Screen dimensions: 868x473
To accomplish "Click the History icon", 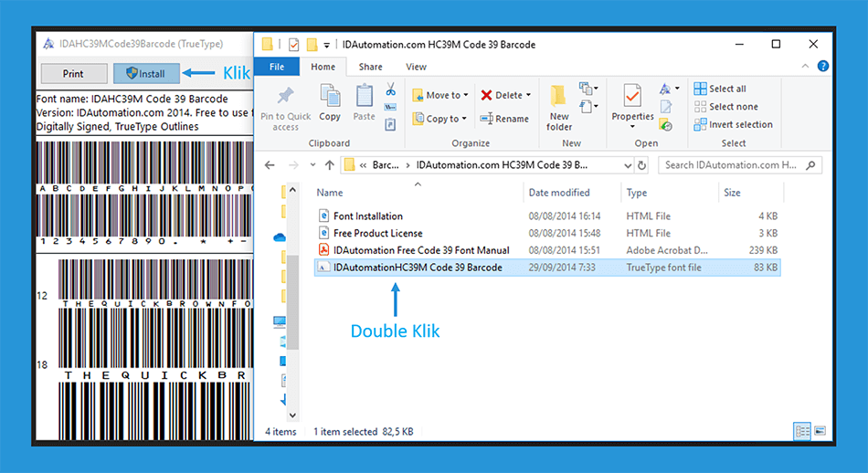I will tap(666, 126).
